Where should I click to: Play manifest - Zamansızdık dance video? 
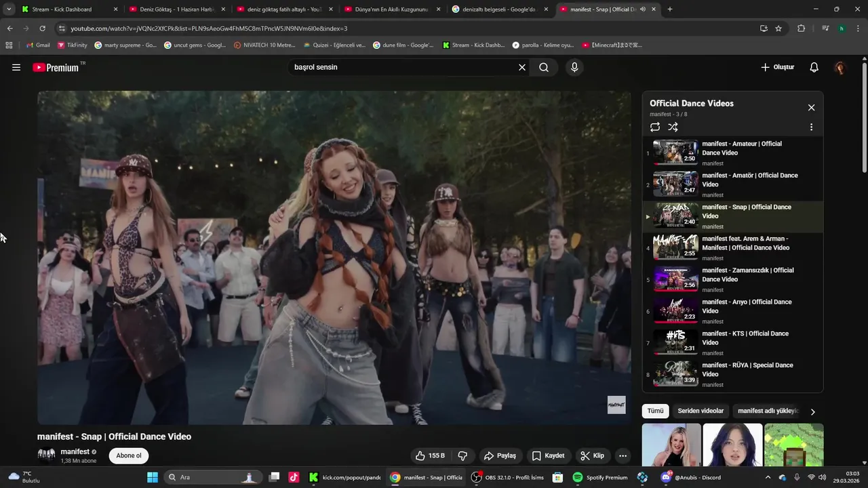click(x=732, y=279)
